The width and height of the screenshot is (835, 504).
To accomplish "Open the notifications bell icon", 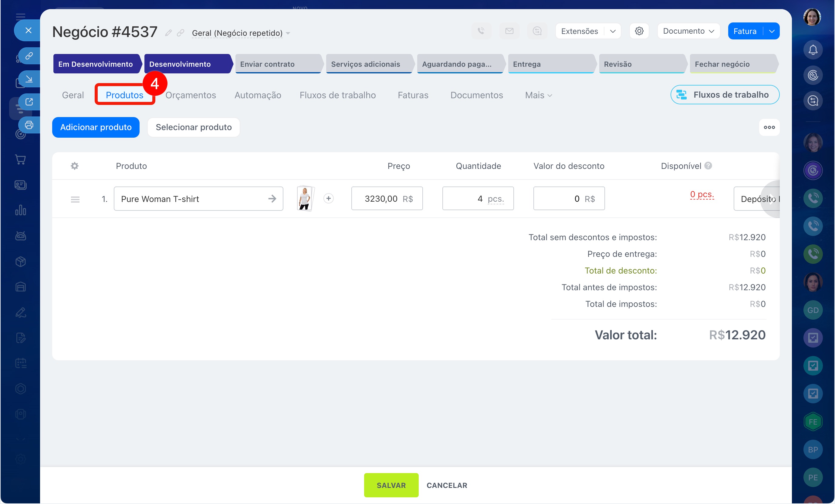I will point(813,50).
